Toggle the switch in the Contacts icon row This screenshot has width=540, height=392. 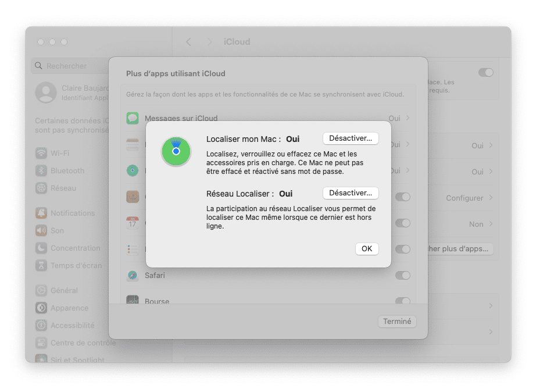[403, 197]
